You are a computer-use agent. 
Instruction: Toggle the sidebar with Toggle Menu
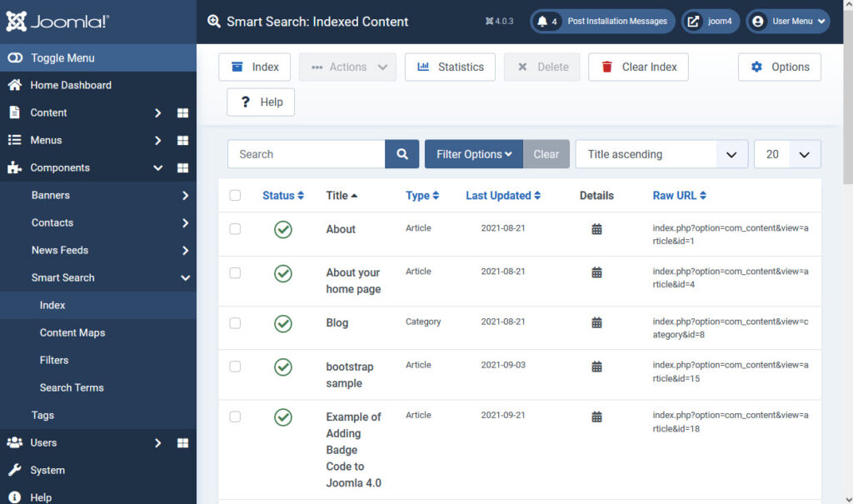click(x=62, y=58)
